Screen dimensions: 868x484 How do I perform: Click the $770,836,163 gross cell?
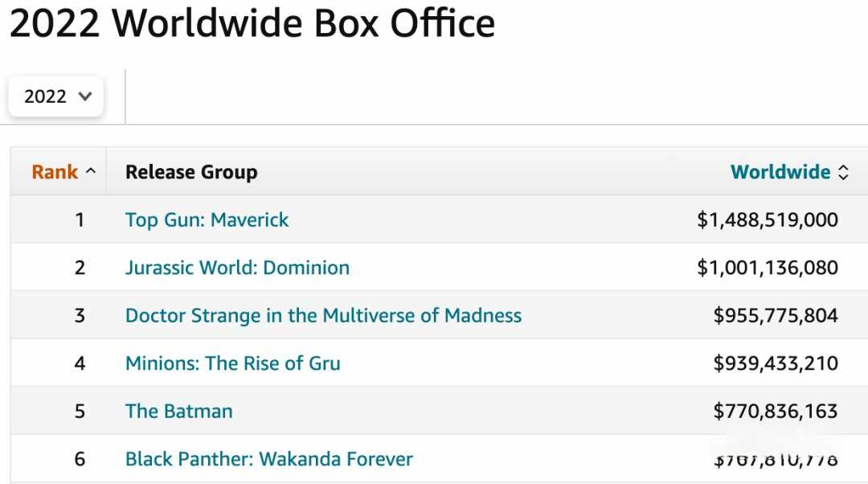point(775,411)
